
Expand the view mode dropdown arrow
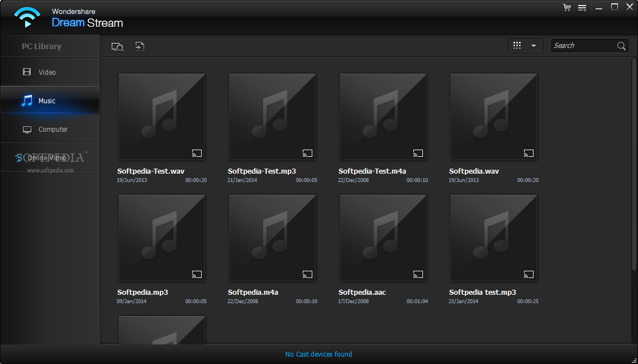pos(534,46)
